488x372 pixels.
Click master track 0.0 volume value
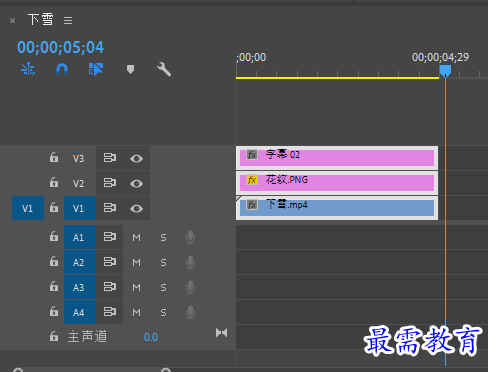(x=151, y=337)
